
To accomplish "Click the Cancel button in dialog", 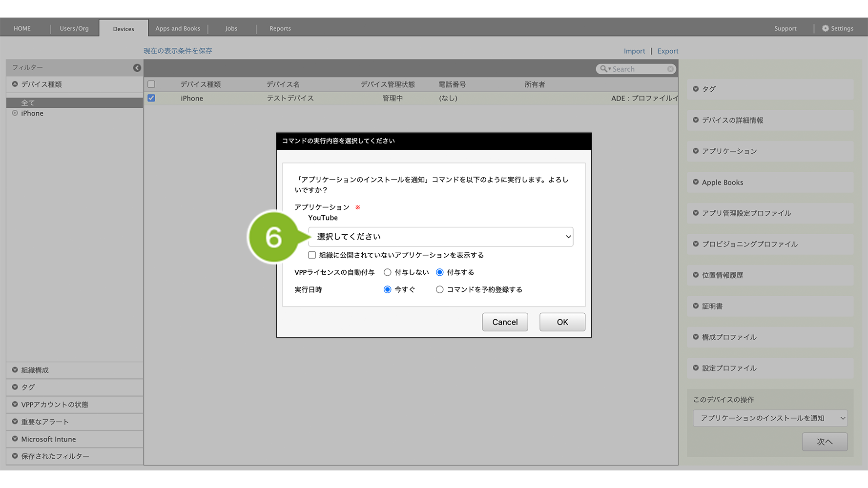I will [x=505, y=322].
